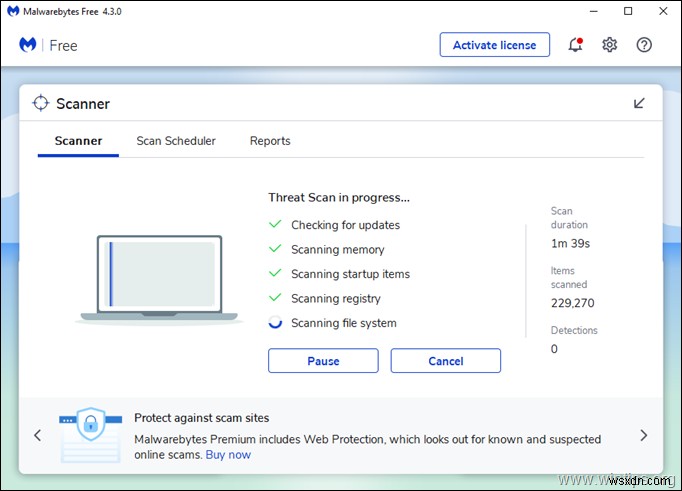682x491 pixels.
Task: Click the title bar Malwarebytes app icon
Action: [x=13, y=11]
